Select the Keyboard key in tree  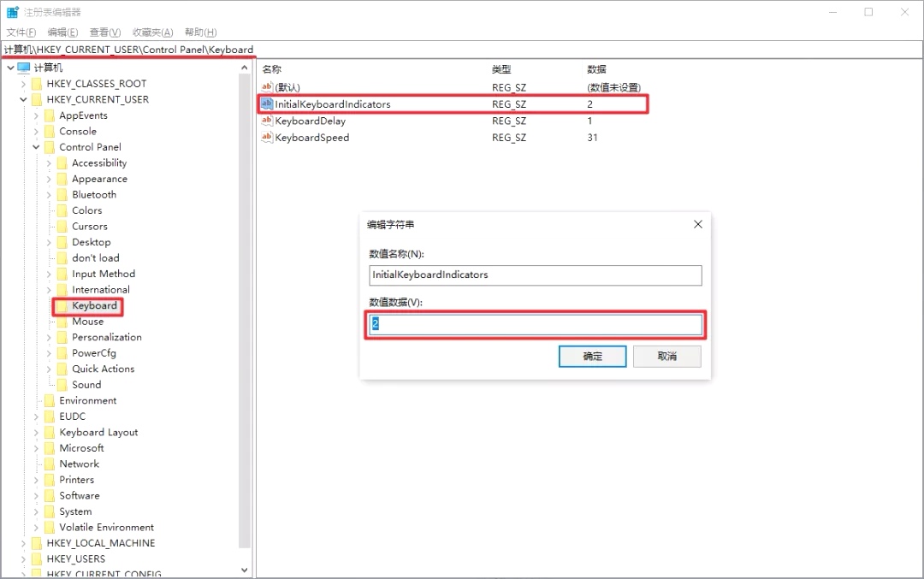94,305
